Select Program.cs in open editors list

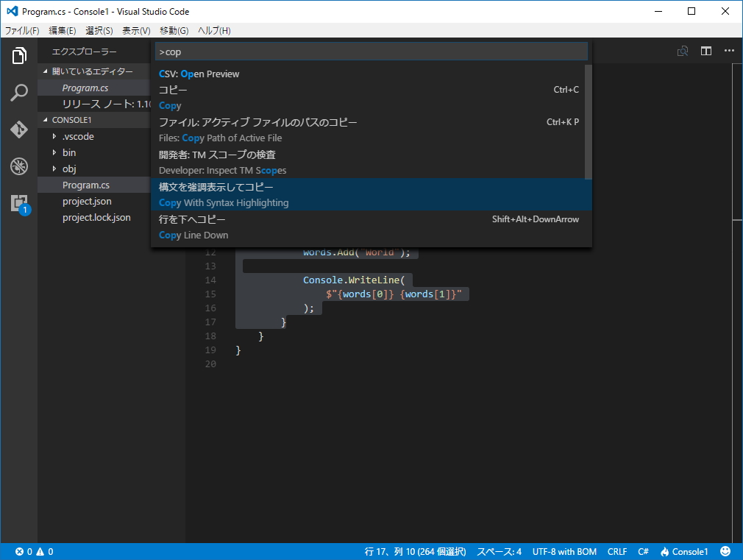click(94, 88)
